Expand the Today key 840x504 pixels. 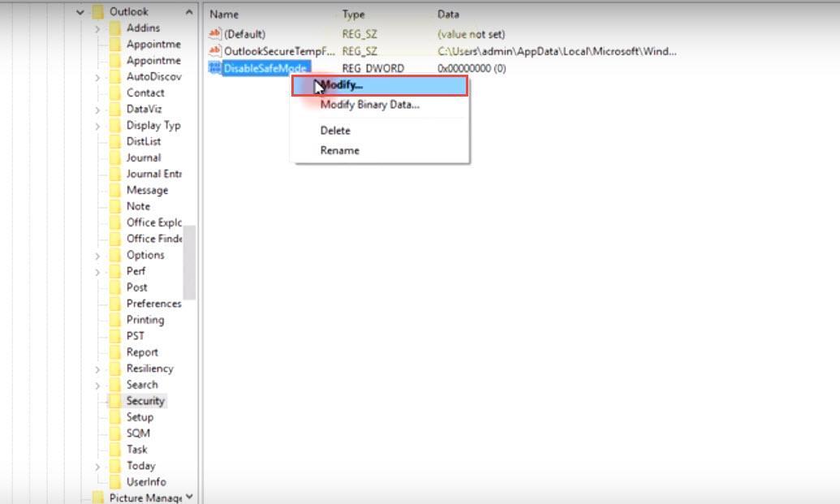point(97,466)
